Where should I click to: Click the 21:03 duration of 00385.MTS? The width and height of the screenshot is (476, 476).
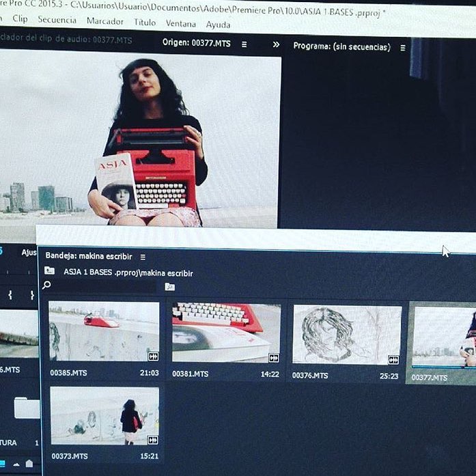pyautogui.click(x=150, y=373)
